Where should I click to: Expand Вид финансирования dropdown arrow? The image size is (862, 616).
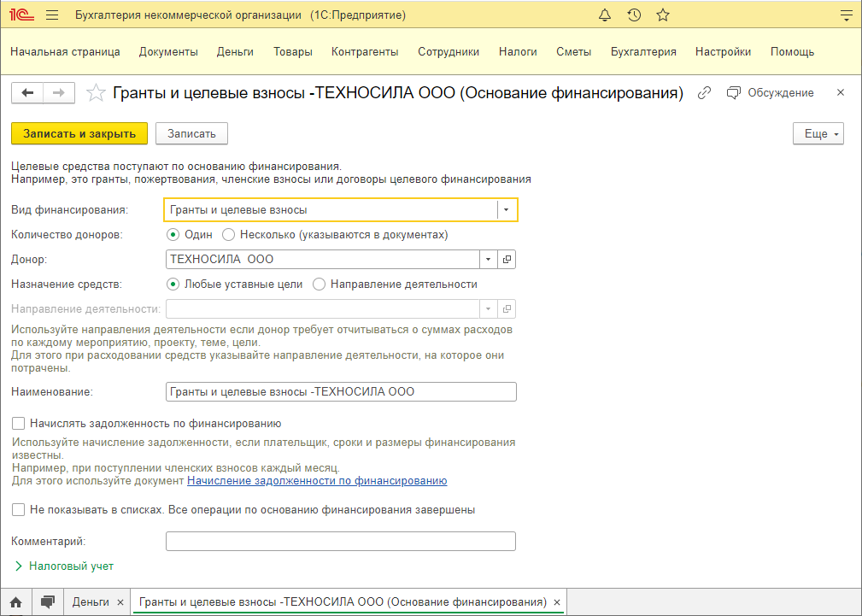[x=507, y=209]
